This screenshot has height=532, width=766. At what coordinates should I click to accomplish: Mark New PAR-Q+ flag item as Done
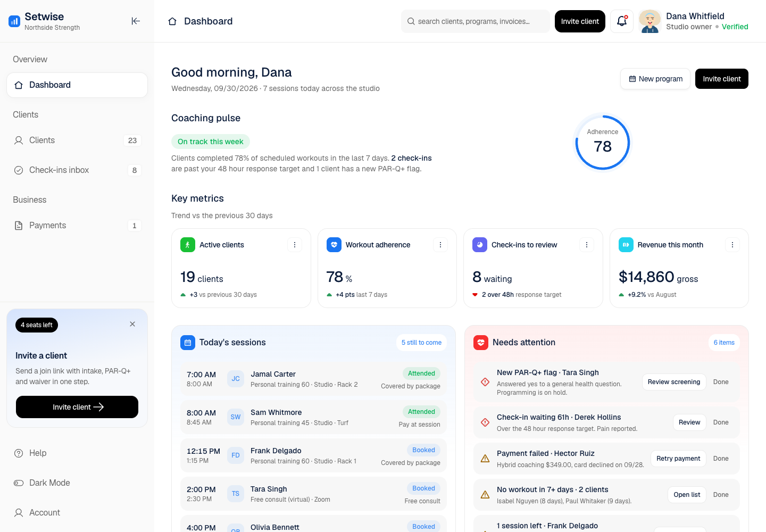coord(721,382)
